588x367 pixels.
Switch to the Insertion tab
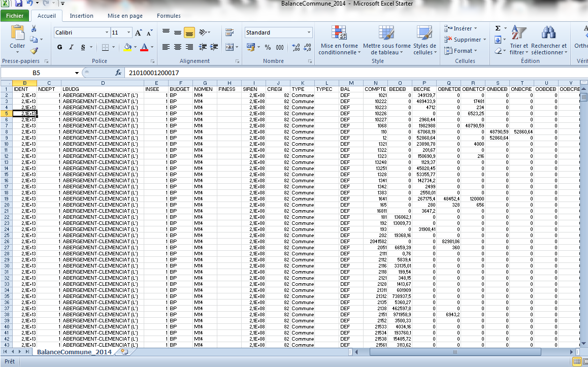[x=81, y=16]
